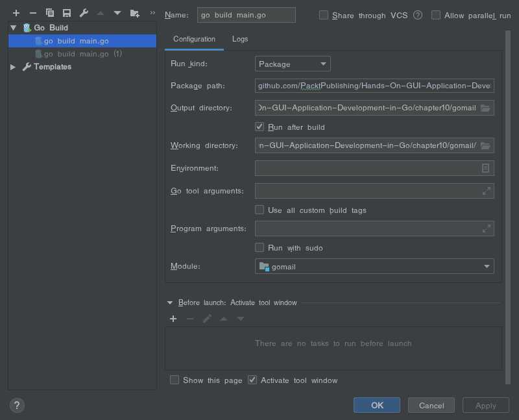Viewport: 519px width, 420px height.
Task: Open the Module gomail dropdown
Action: click(374, 267)
